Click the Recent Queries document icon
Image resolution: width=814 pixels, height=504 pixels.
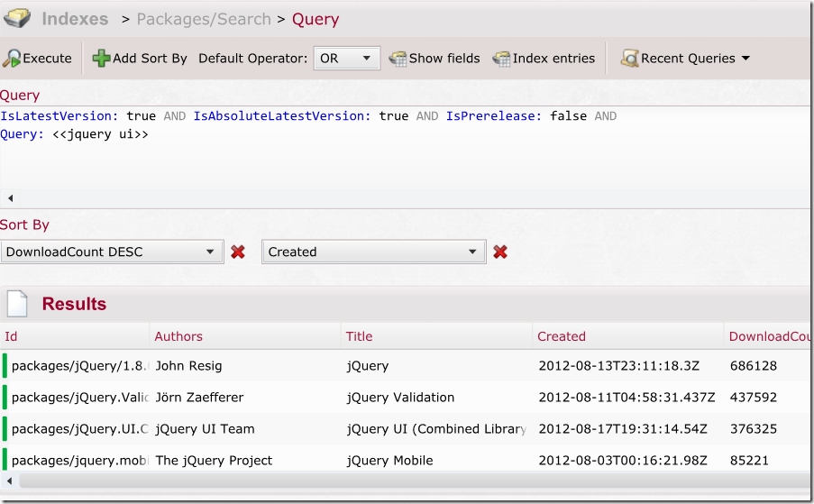(629, 58)
